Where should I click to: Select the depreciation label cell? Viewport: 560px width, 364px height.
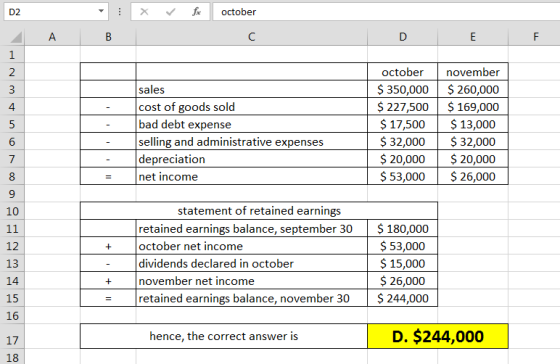pos(251,159)
